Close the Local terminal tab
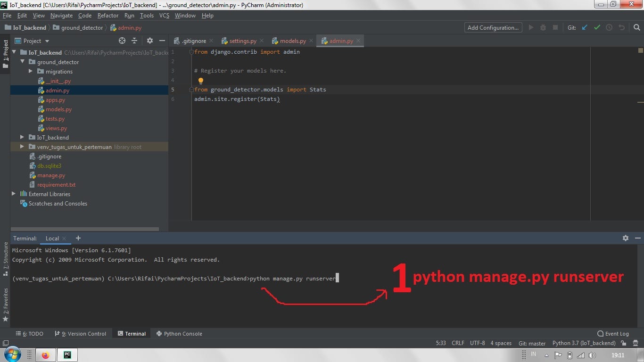Screen dimensions: 644x362 pos(64,239)
